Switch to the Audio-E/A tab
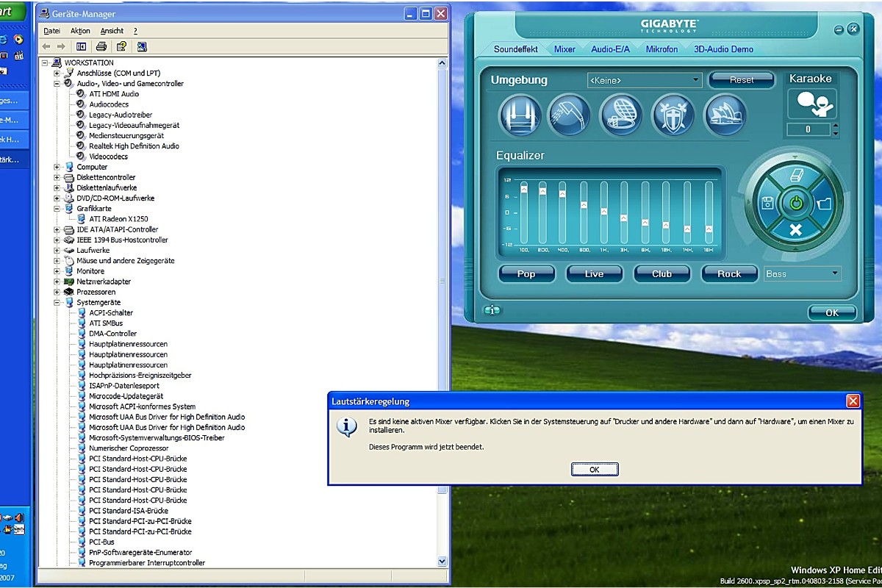 point(611,49)
